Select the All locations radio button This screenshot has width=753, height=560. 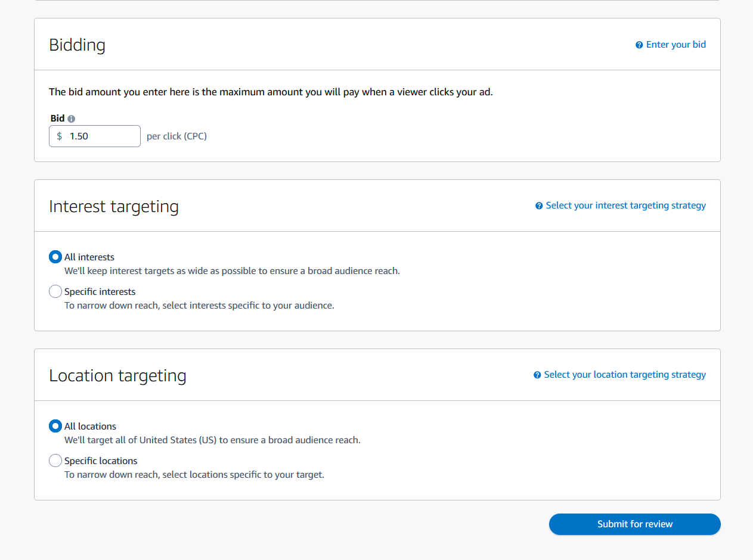[55, 426]
